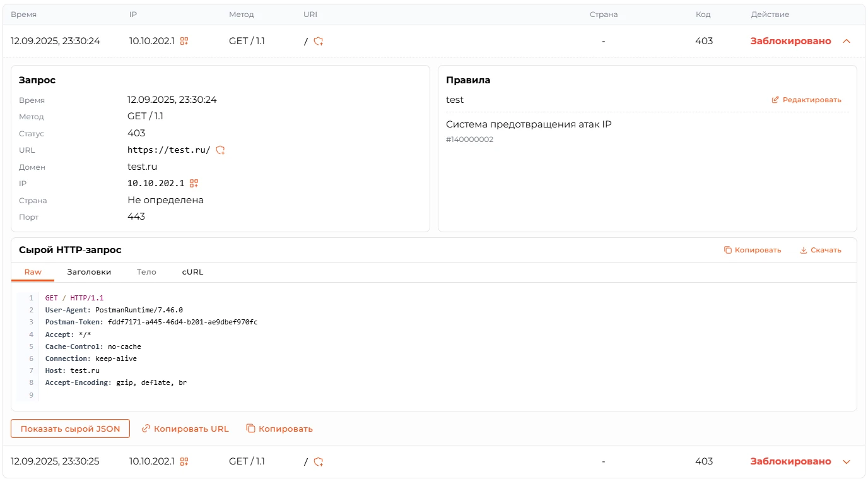Switch to the Тело tab

[146, 272]
